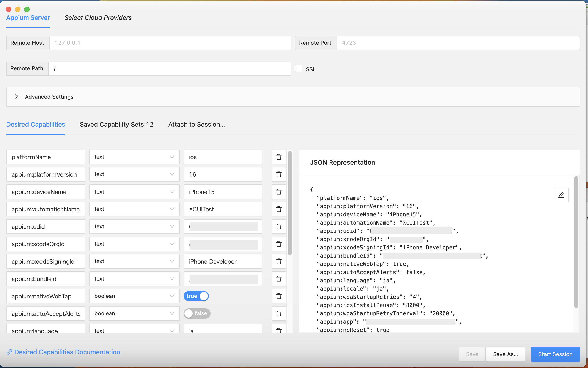The width and height of the screenshot is (588, 368).
Task: Edit raw JSON with the pencil icon
Action: [561, 195]
